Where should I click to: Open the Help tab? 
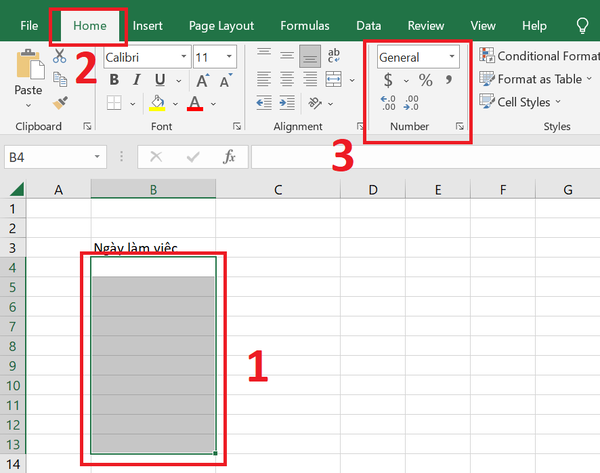[534, 26]
